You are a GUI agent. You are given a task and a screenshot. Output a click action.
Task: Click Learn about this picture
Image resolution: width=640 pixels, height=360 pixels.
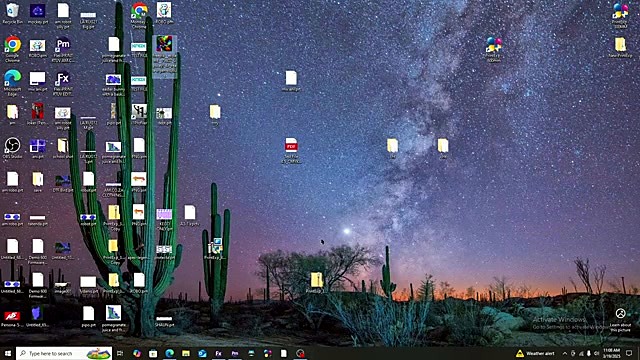[620, 320]
